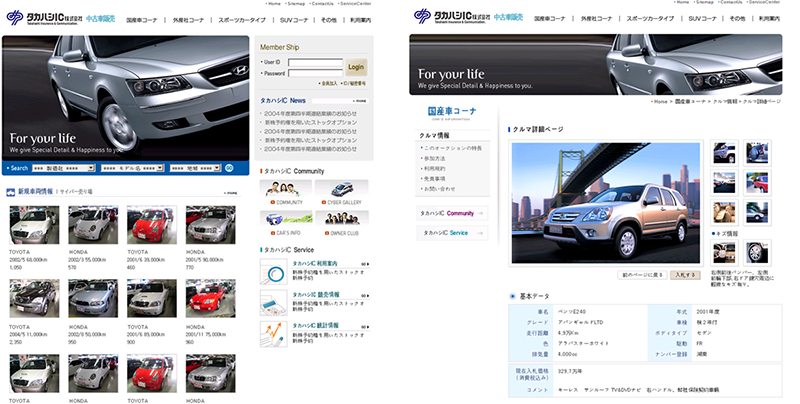Click the 入札する bid button

pos(685,275)
